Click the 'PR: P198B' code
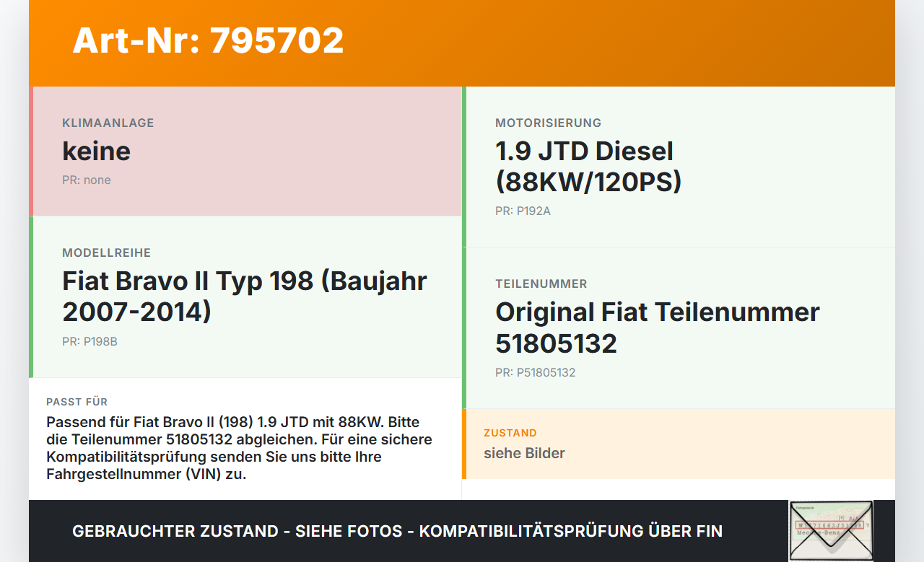Screen dimensions: 924x562 point(90,341)
